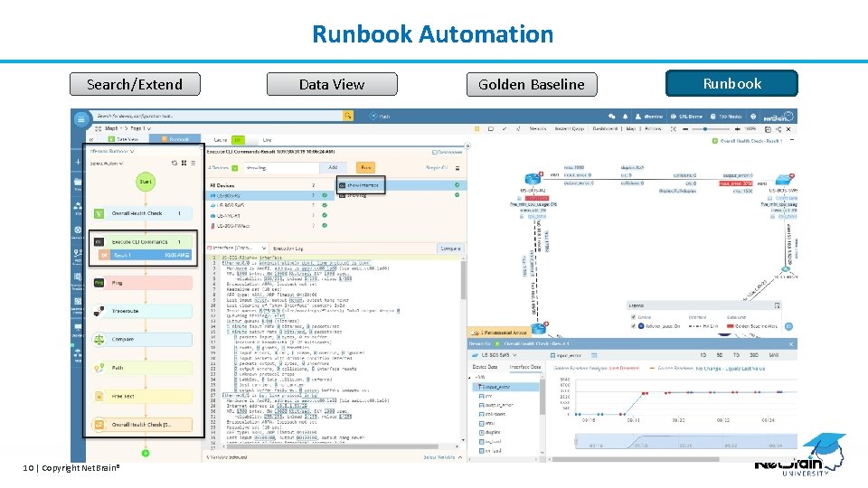Toggle the 4 Devices green checkbox
This screenshot has width=868, height=488.
[235, 168]
